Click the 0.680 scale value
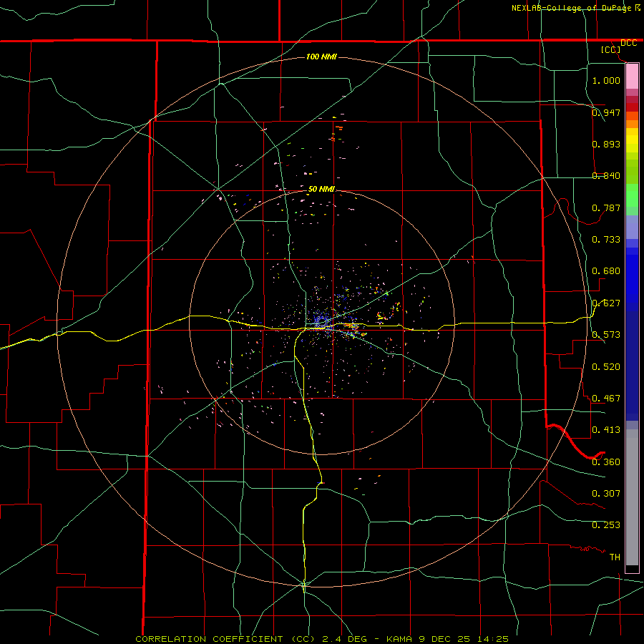 pos(606,271)
